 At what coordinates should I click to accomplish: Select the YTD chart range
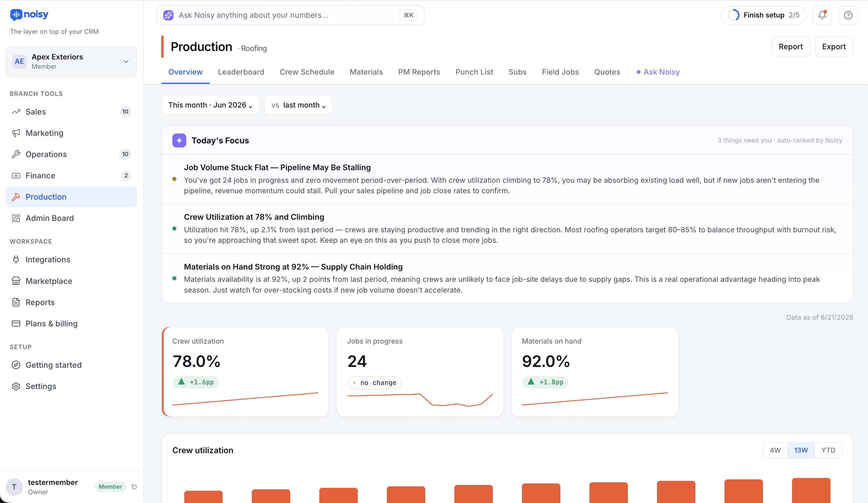[x=828, y=450]
